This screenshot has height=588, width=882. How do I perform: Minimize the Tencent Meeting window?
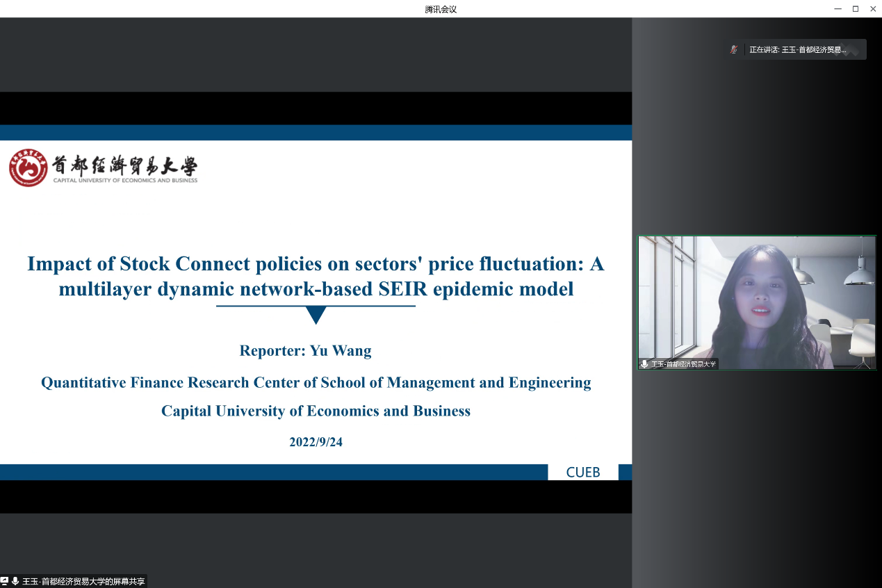pos(838,8)
